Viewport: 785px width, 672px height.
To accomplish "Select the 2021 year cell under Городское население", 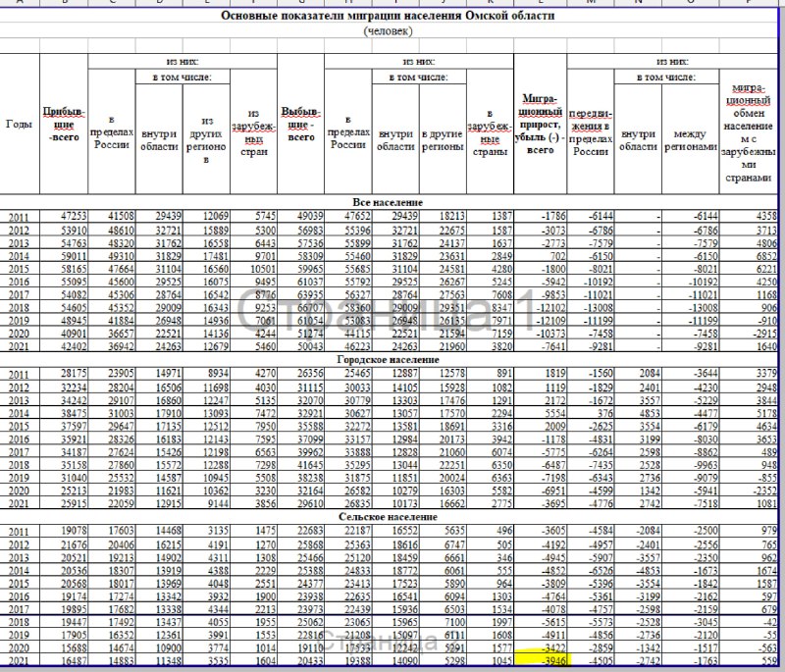I will click(19, 503).
